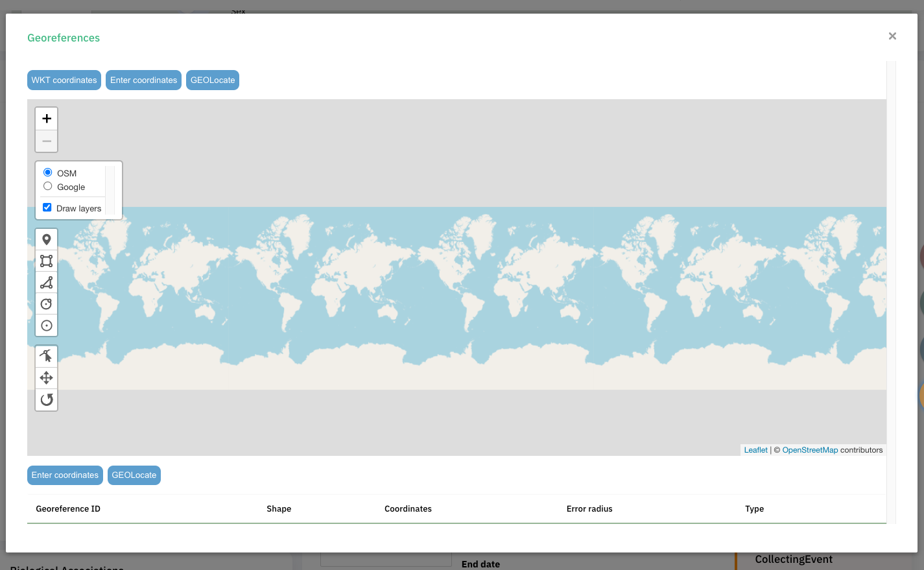Disable the Draw layers checkbox

tap(47, 207)
